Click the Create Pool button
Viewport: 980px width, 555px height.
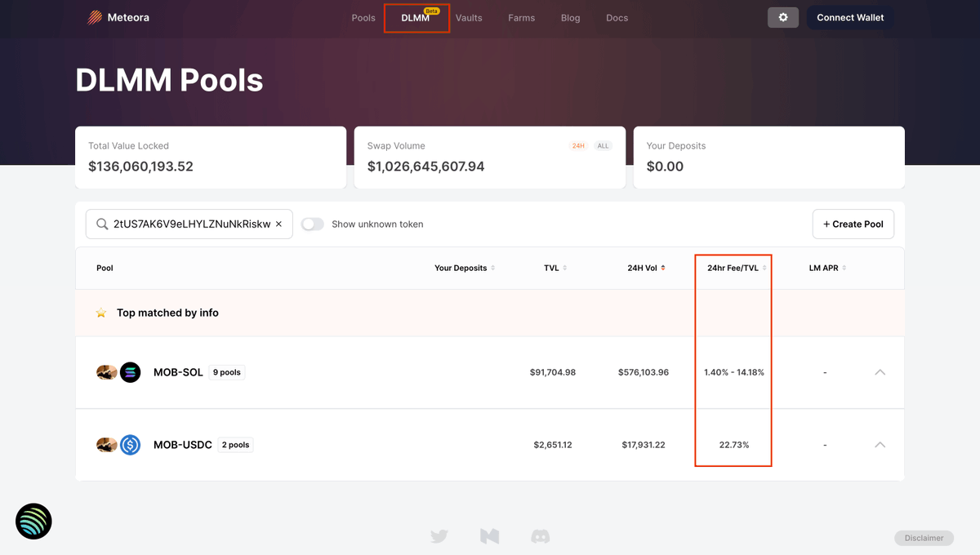click(853, 224)
